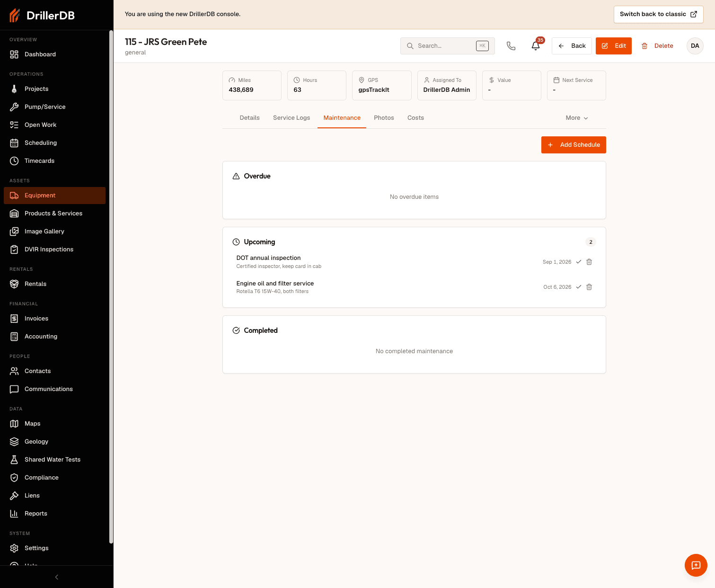The image size is (715, 588).
Task: Open Communications page
Action: [54, 389]
